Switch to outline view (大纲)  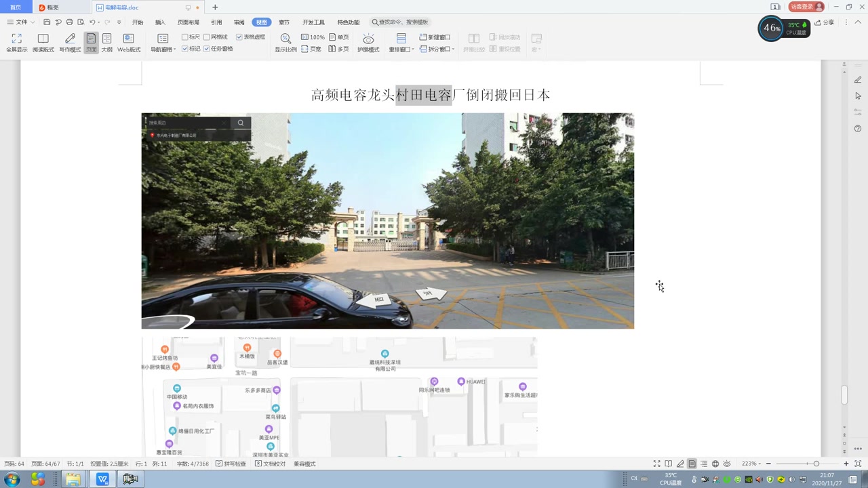(107, 43)
